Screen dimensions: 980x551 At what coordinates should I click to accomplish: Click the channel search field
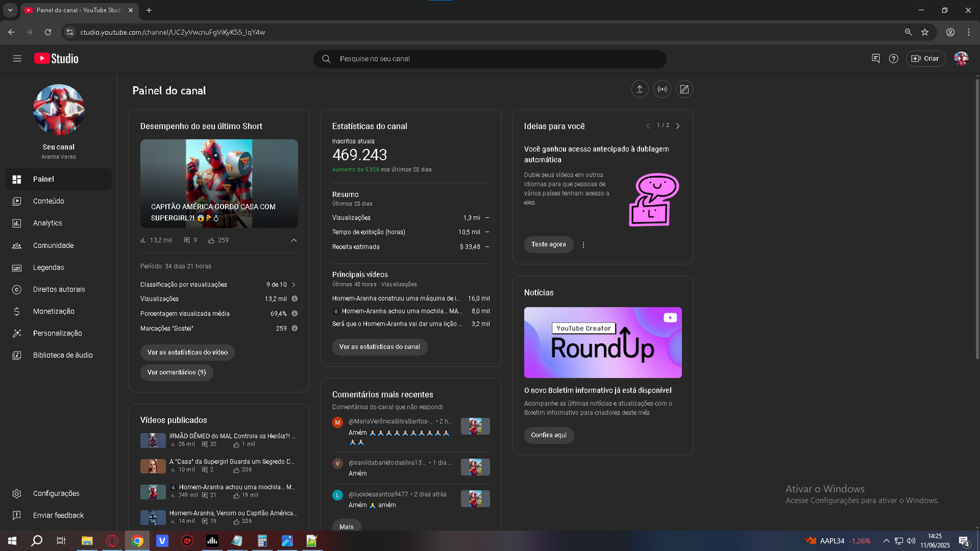[490, 59]
